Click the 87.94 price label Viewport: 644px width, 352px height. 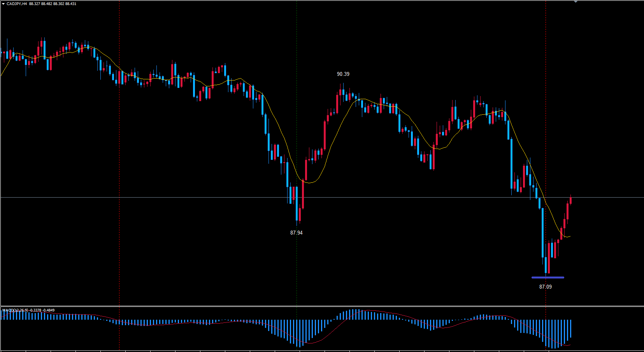pos(296,233)
